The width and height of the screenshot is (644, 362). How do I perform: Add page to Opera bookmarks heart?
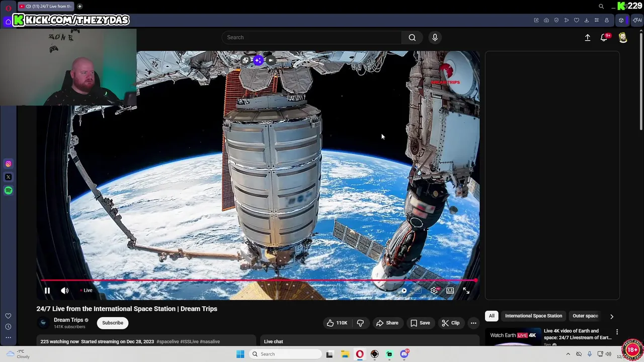point(577,20)
